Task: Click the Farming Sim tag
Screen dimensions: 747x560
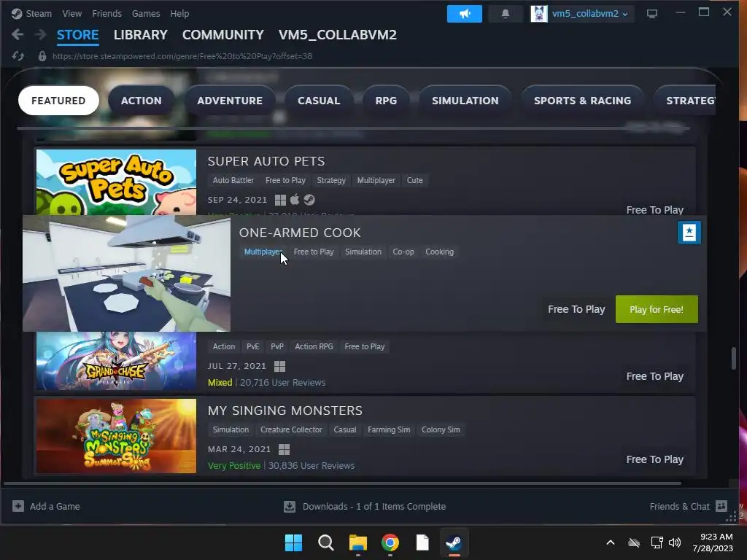Action: pos(389,429)
